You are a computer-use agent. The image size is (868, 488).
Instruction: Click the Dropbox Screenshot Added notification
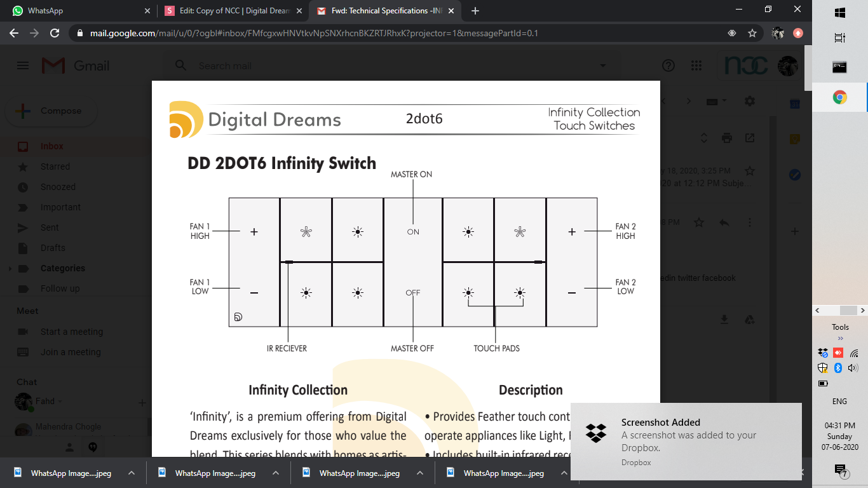tap(686, 442)
